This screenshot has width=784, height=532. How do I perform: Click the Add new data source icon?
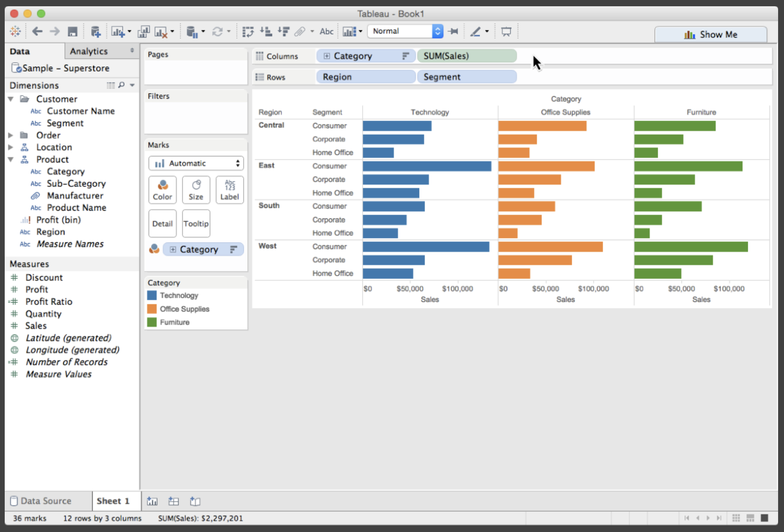tap(96, 31)
